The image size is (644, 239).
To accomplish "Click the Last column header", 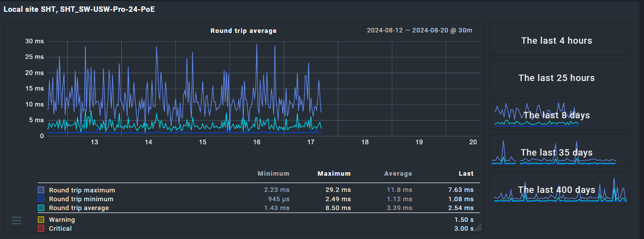I will pos(466,174).
